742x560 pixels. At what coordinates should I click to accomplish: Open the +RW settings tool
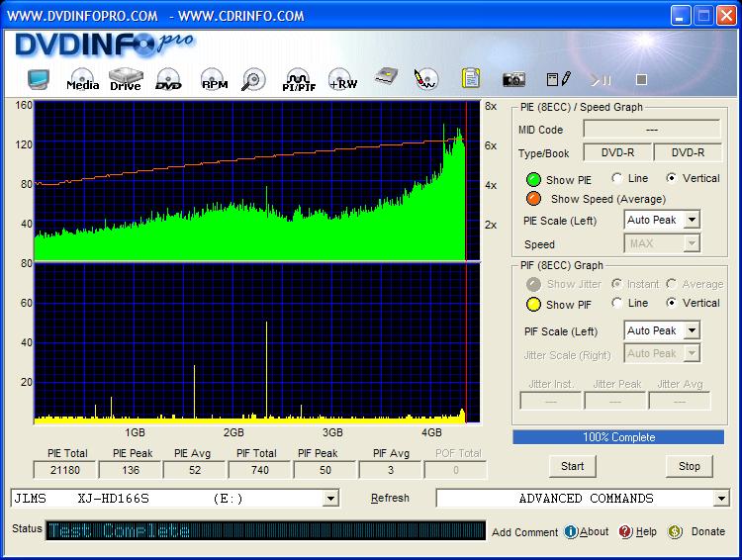point(342,79)
